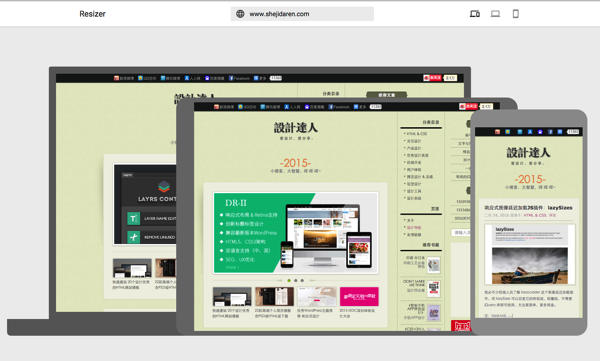The width and height of the screenshot is (600, 361).
Task: Click yellow QQ Zone icon in laptop preview
Action: pos(140,78)
